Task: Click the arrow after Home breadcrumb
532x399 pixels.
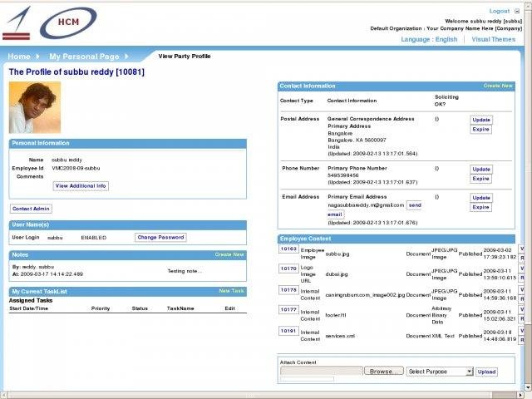Action: 37,57
